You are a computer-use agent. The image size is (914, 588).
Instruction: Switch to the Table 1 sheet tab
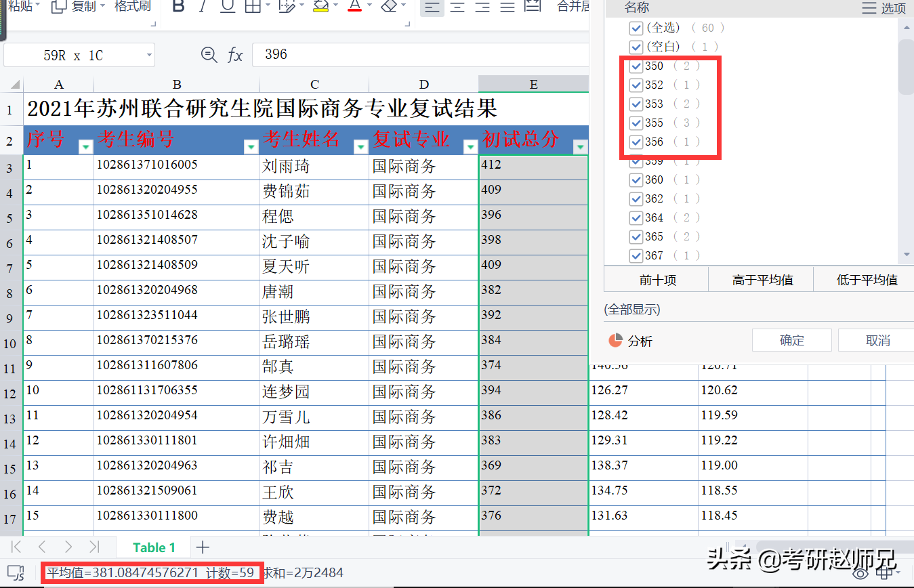coord(154,547)
